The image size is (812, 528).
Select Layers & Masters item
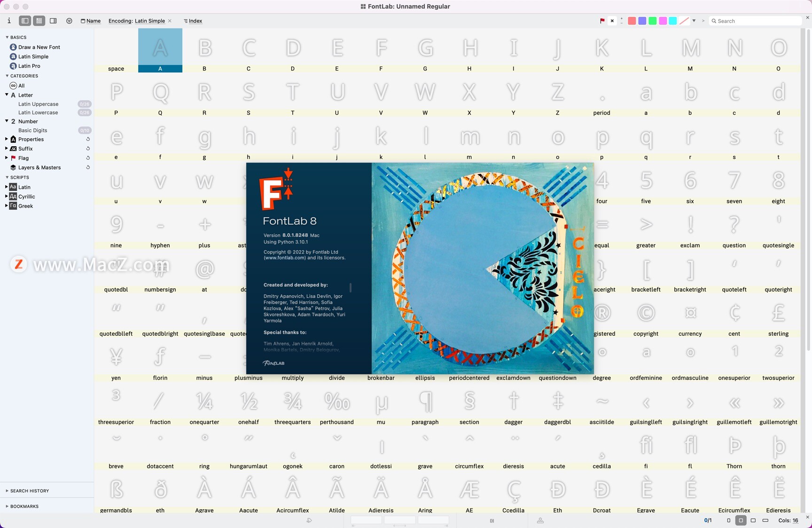click(39, 167)
